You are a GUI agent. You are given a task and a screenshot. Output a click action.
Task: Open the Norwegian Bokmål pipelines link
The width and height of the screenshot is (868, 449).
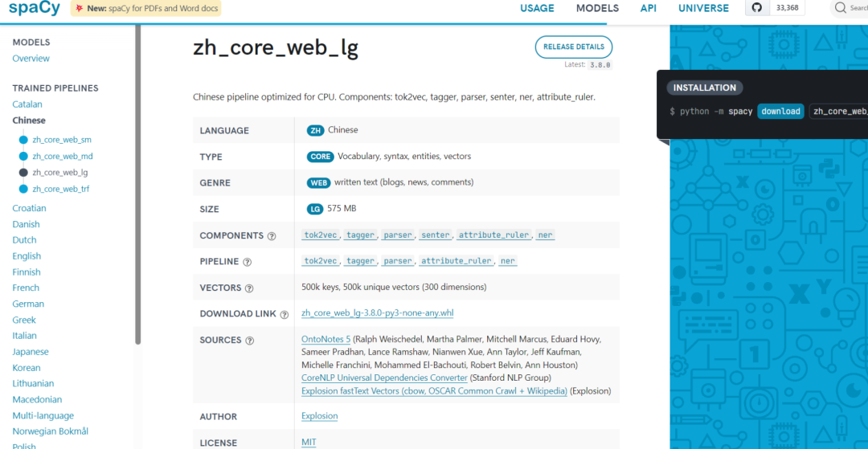click(x=51, y=431)
